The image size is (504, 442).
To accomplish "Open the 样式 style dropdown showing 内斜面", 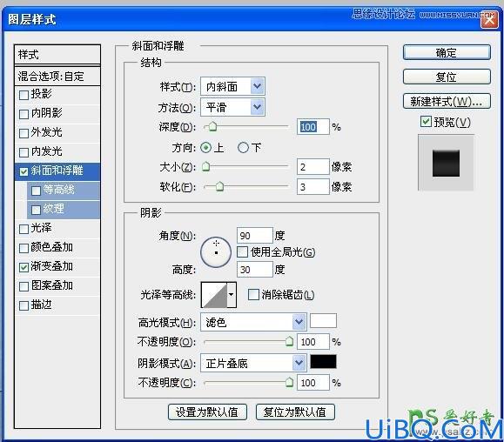I will point(232,86).
